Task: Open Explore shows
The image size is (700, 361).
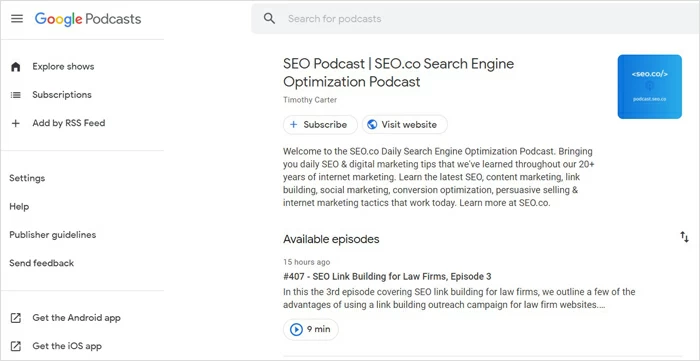Action: click(x=63, y=66)
